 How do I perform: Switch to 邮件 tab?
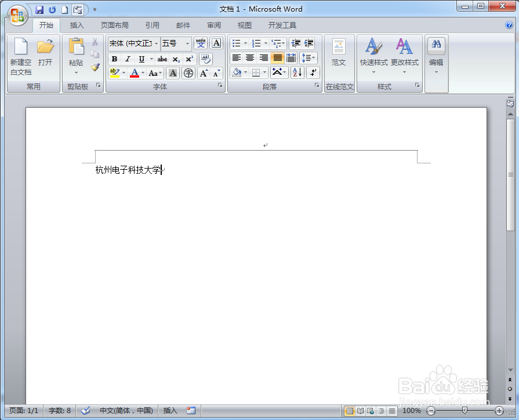click(183, 25)
